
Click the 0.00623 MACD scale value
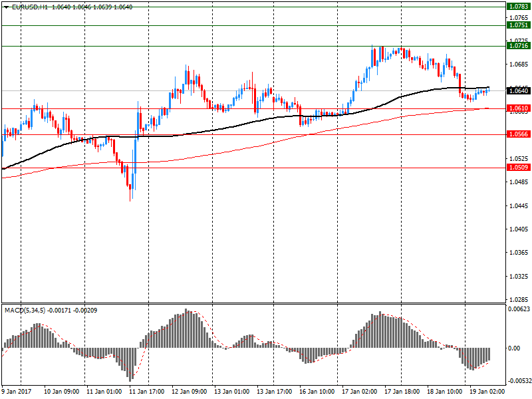[x=519, y=309]
